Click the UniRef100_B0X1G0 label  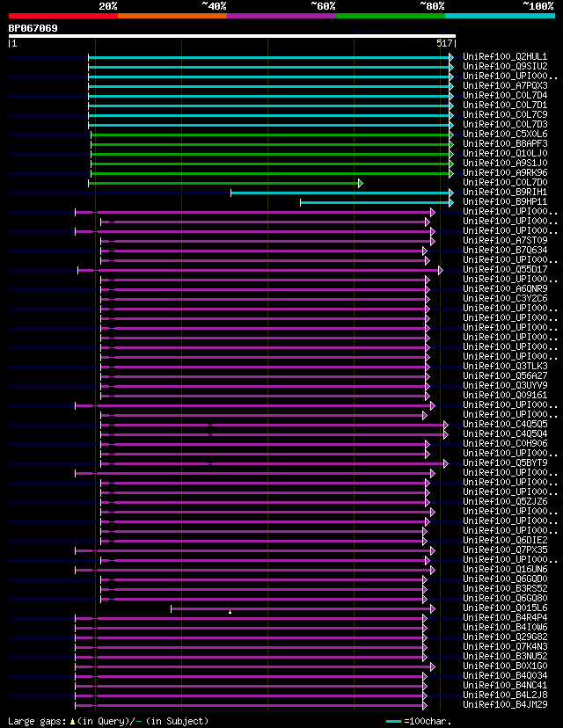pyautogui.click(x=505, y=666)
